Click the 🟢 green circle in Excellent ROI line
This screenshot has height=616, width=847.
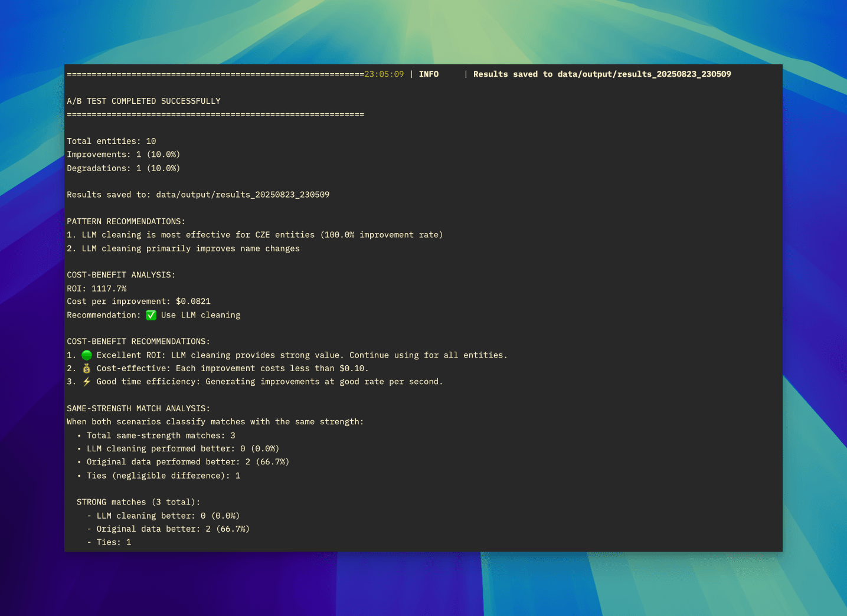86,355
